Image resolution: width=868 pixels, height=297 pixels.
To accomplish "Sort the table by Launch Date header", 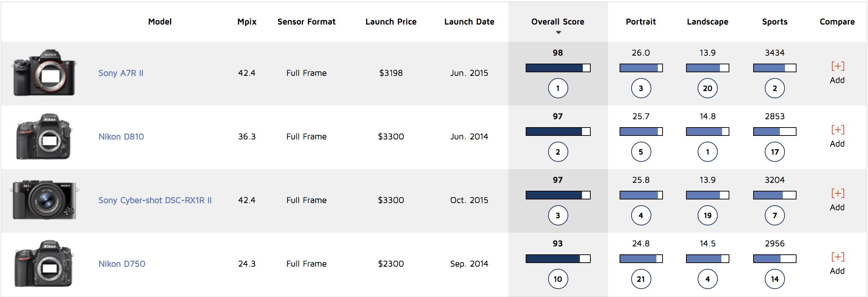I will point(469,22).
